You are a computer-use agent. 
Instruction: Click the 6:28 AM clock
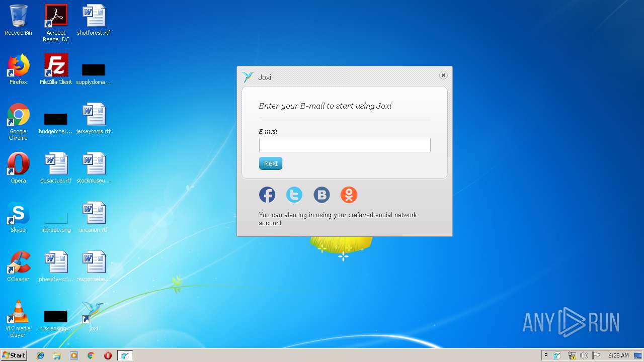point(618,355)
